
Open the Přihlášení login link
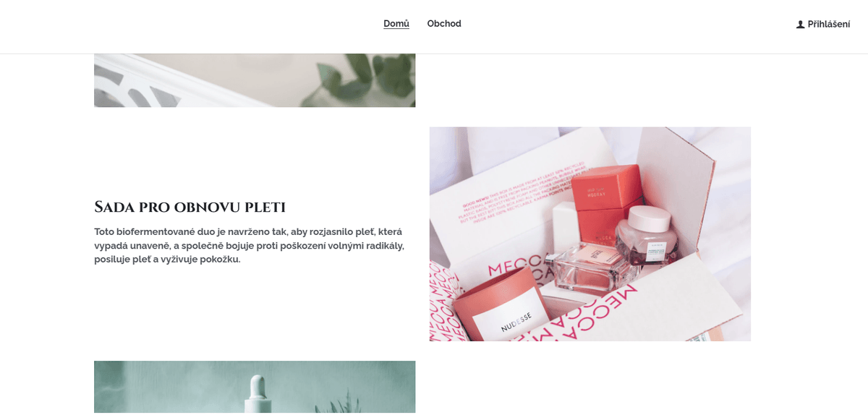pyautogui.click(x=823, y=25)
